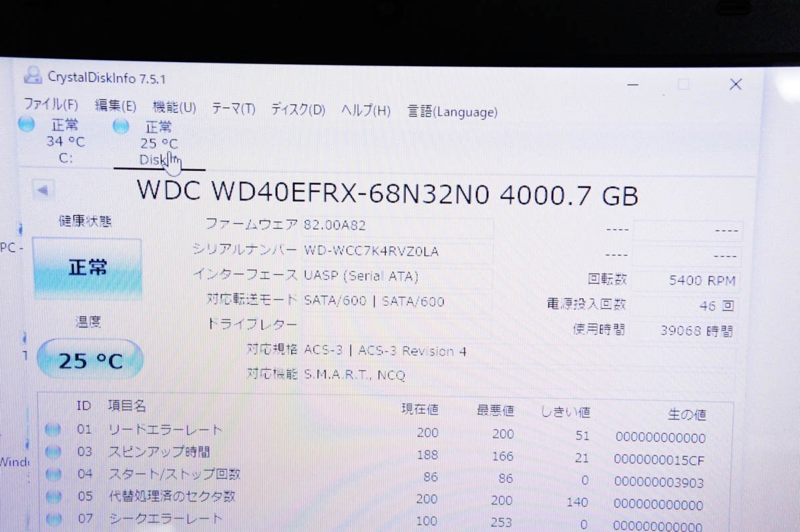Click the 25 °C temperature button
800x532 pixels.
90,360
